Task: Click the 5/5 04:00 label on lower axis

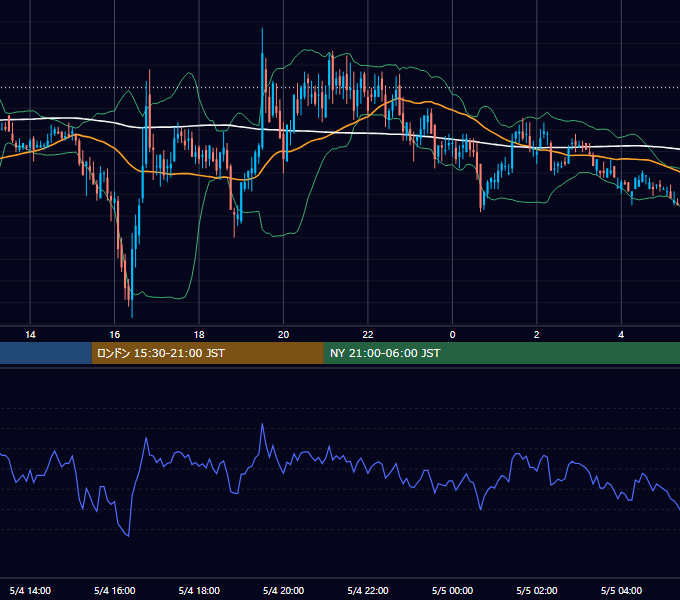Action: click(621, 590)
